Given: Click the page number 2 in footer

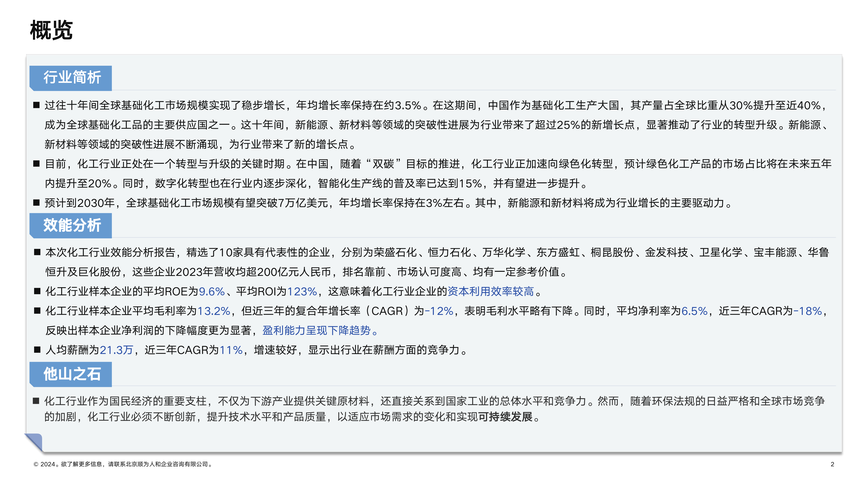Looking at the screenshot, I should (x=832, y=464).
